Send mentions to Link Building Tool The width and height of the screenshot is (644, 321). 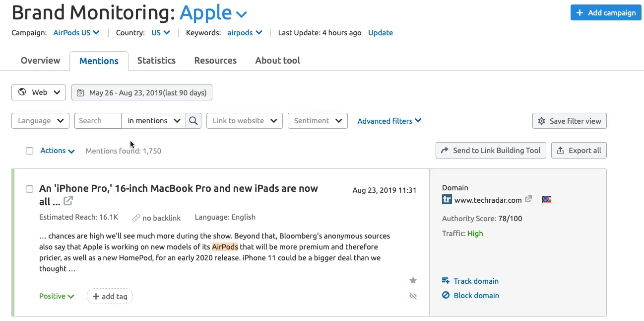[491, 151]
